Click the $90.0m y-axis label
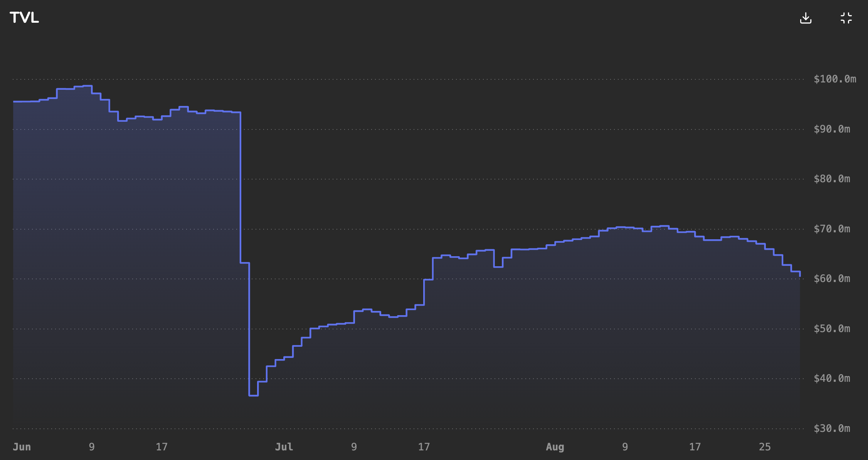Image resolution: width=868 pixels, height=460 pixels. click(x=831, y=129)
